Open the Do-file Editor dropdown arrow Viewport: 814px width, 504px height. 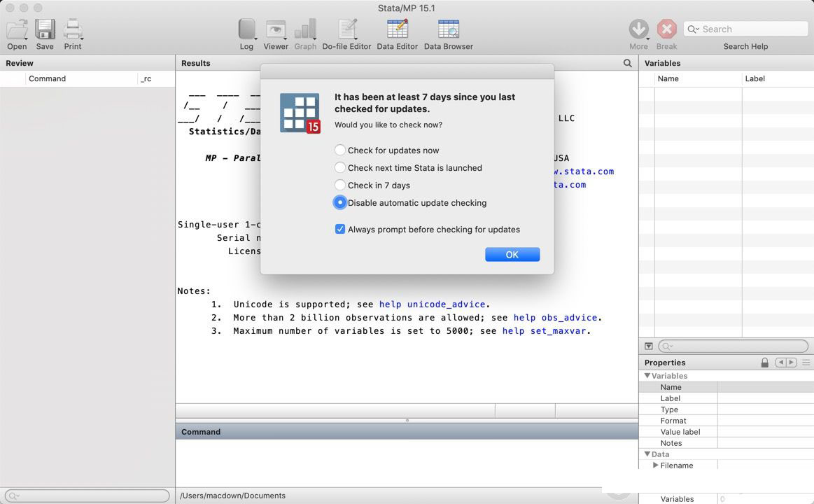356,38
